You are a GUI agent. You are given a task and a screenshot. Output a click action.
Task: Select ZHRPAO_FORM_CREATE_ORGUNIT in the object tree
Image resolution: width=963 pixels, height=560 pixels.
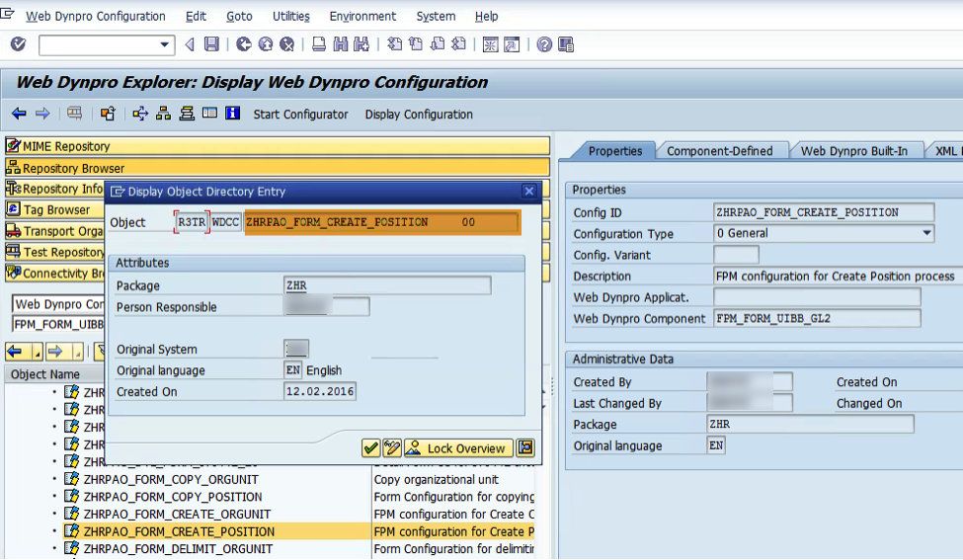(x=177, y=514)
